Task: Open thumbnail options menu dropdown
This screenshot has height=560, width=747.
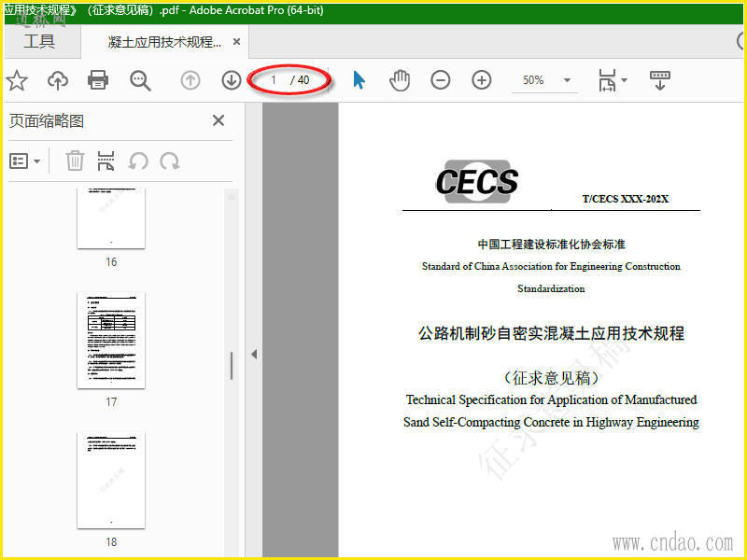Action: 24,161
